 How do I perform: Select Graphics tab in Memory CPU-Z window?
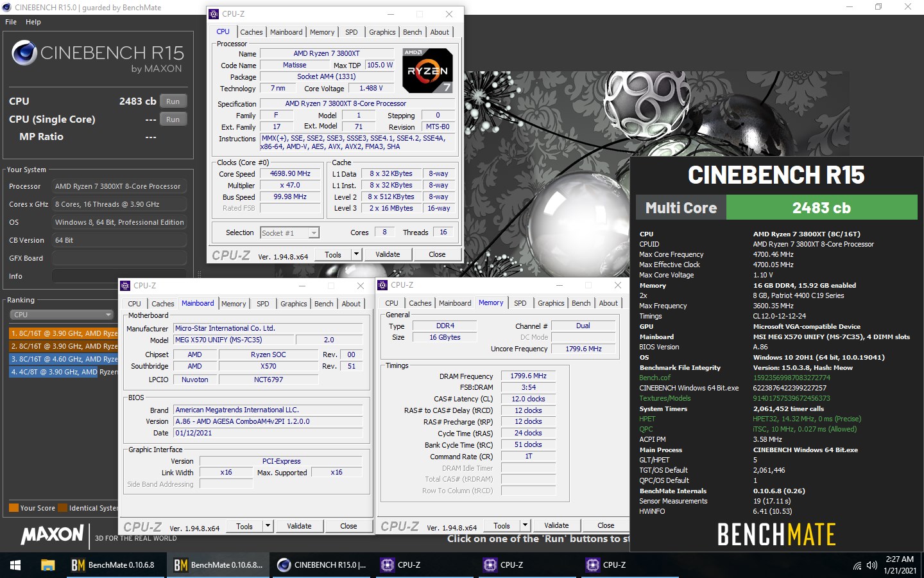(x=551, y=303)
